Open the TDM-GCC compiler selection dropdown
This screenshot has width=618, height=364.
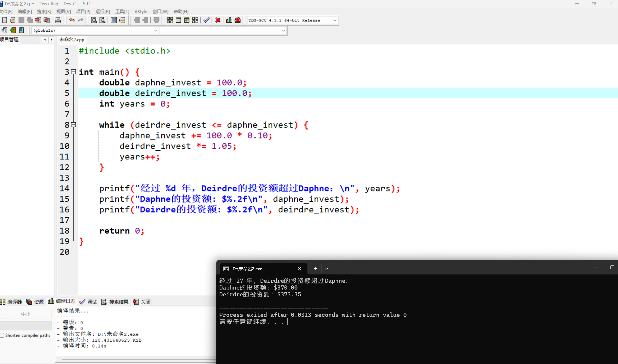click(x=335, y=20)
